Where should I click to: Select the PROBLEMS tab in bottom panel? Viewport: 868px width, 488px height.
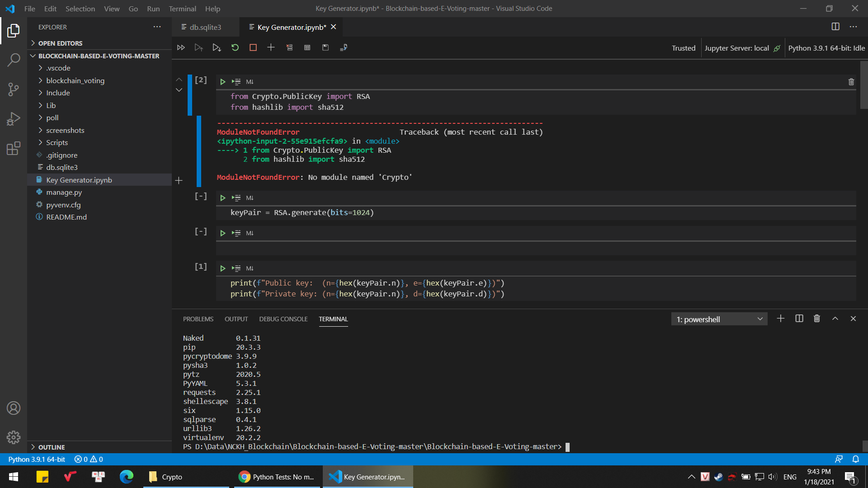[198, 319]
